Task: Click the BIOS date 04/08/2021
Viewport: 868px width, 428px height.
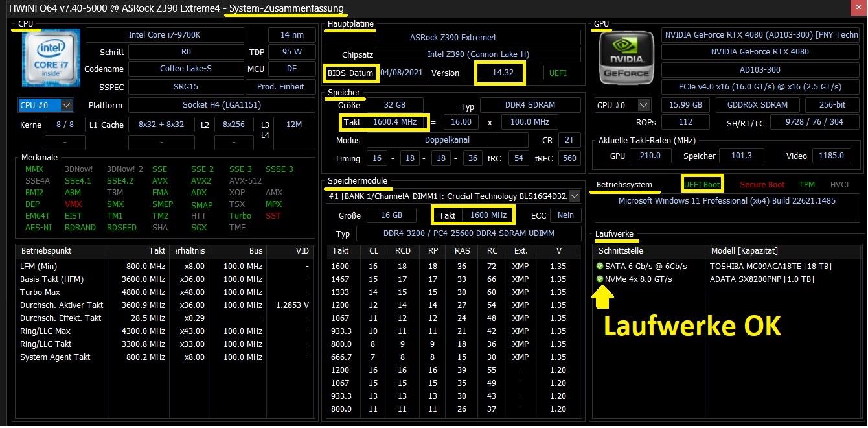Action: click(402, 73)
